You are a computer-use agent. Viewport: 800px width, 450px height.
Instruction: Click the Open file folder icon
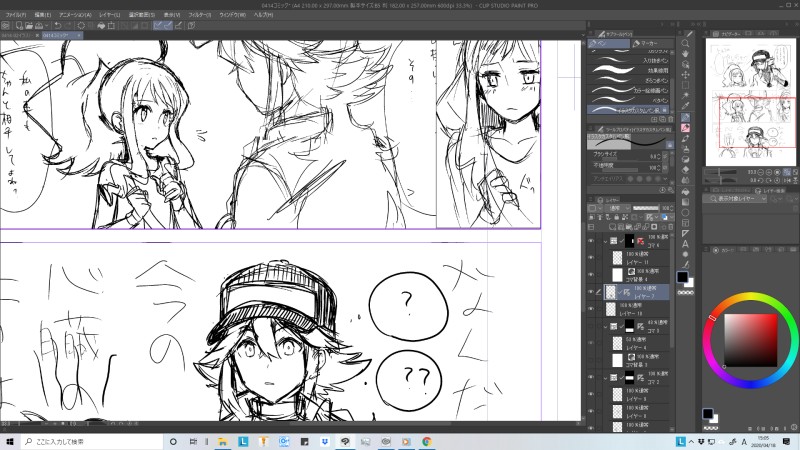(29, 26)
